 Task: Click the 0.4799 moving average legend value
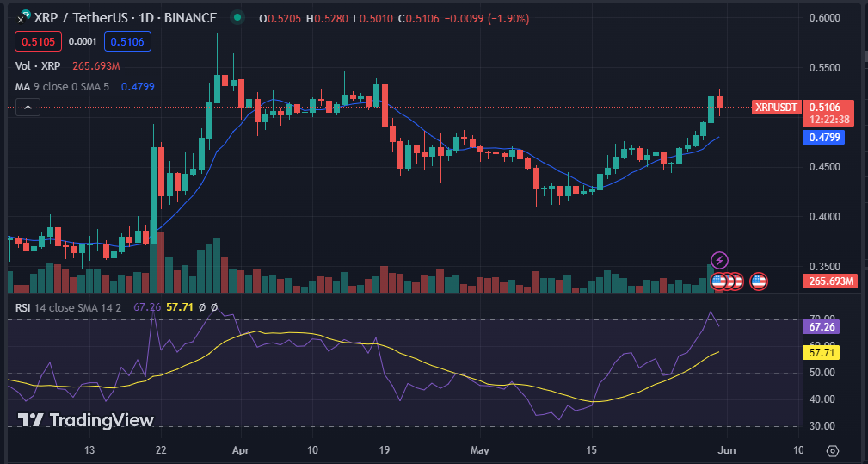click(138, 86)
